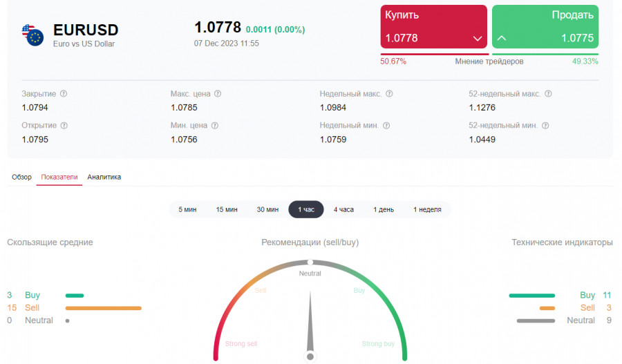Select the 4 часа timeframe
The image size is (622, 364).
point(343,209)
